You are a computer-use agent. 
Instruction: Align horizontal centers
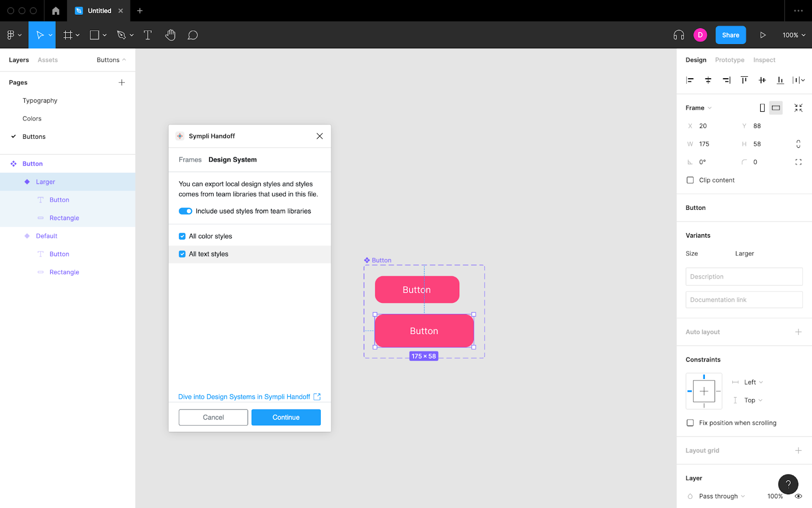(708, 80)
